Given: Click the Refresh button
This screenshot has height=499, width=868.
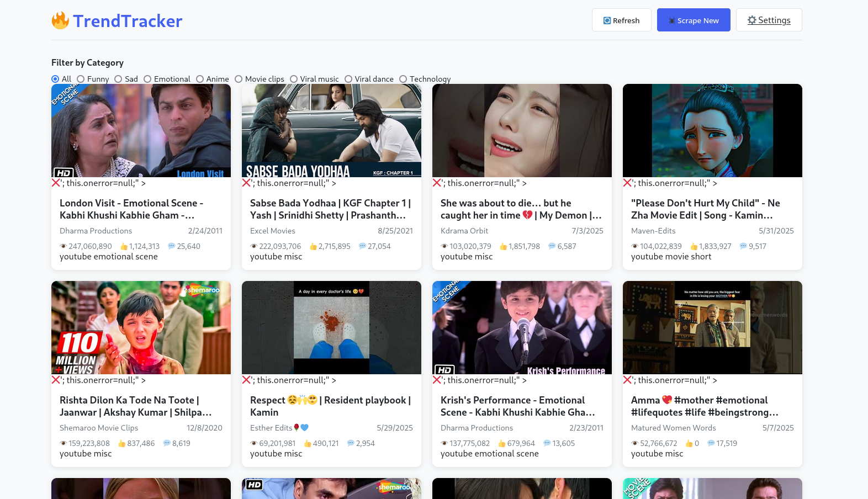Looking at the screenshot, I should point(622,20).
